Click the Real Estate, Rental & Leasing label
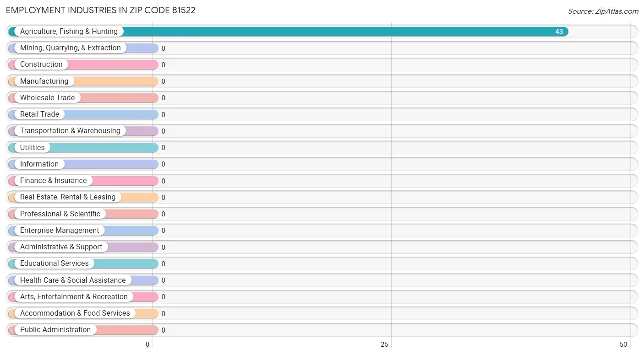The width and height of the screenshot is (644, 355). (68, 197)
